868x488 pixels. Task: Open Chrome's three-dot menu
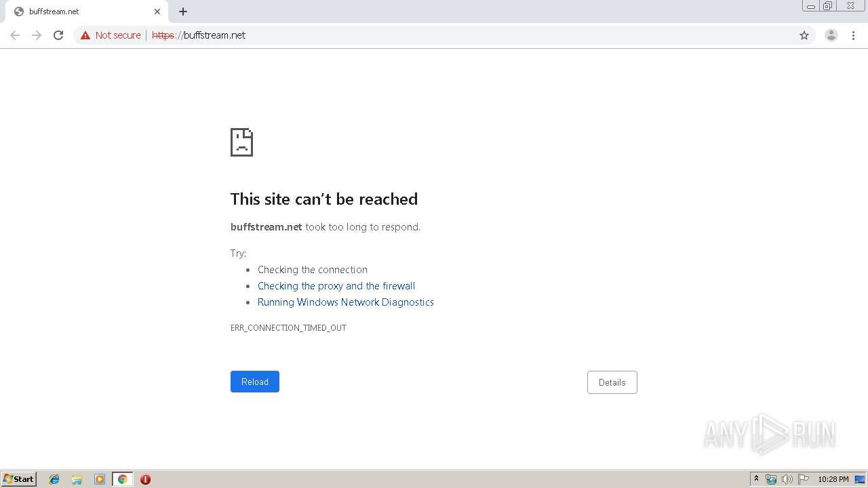853,35
